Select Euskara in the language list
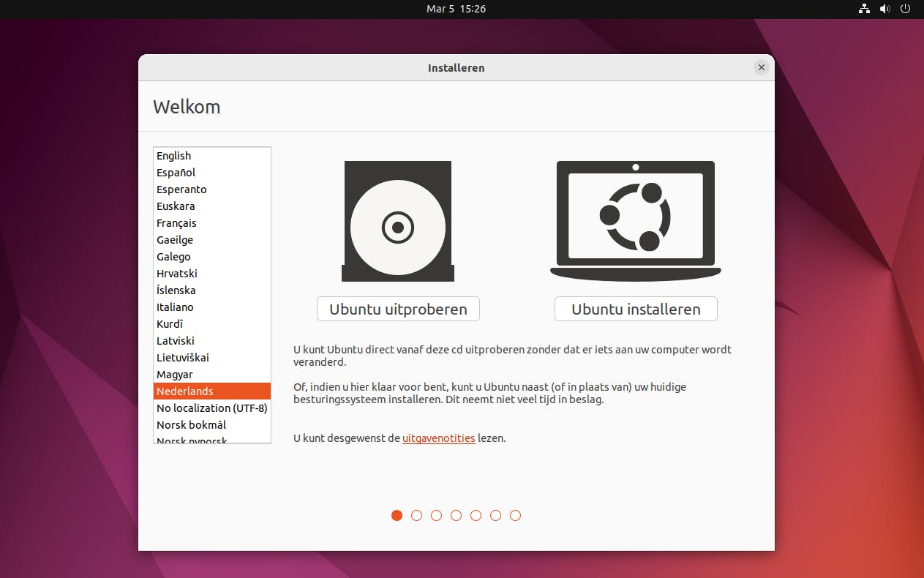Viewport: 924px width, 578px height. [x=212, y=206]
